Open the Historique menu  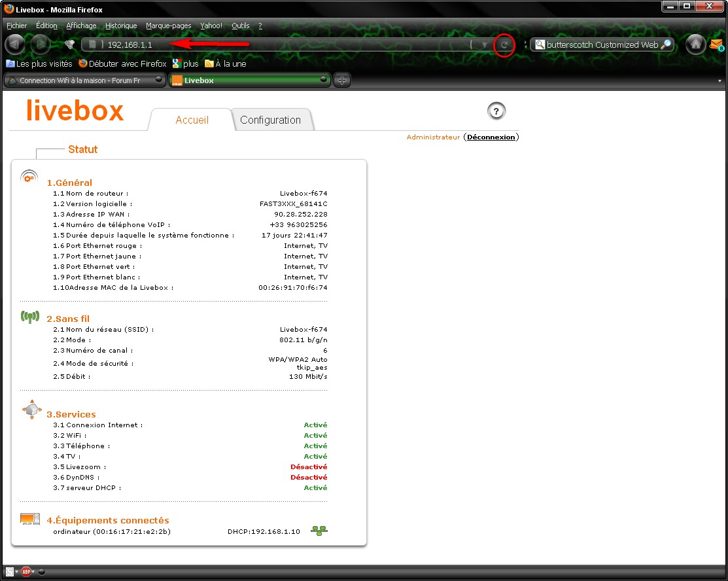tap(121, 26)
